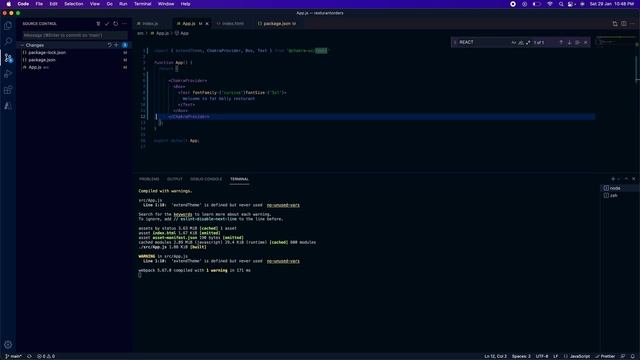Open the Go menu in menu bar

109,4
